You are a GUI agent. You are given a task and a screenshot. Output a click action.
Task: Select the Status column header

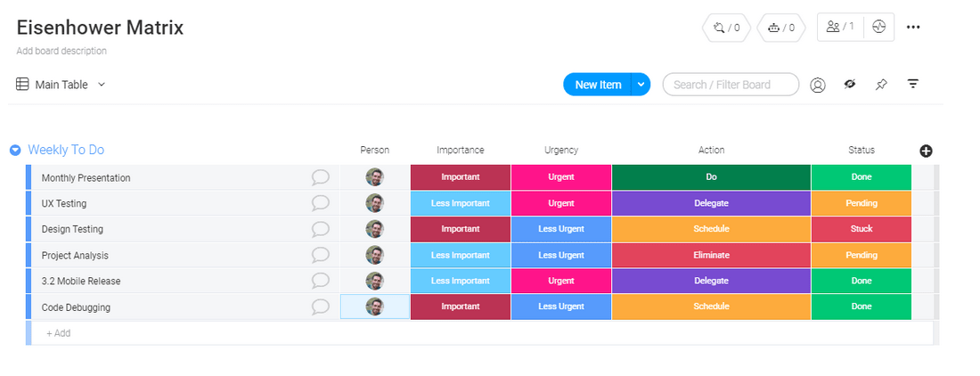coord(862,150)
